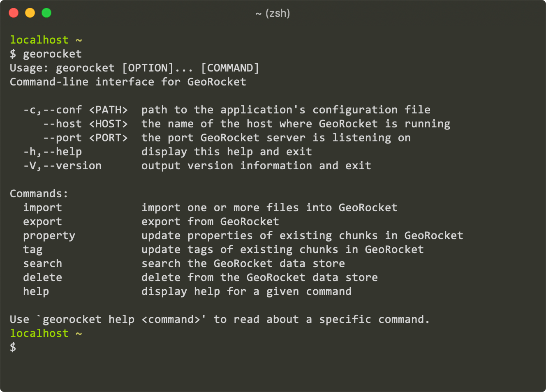This screenshot has height=392, width=546.
Task: Click the green zoom window button
Action: [x=46, y=13]
